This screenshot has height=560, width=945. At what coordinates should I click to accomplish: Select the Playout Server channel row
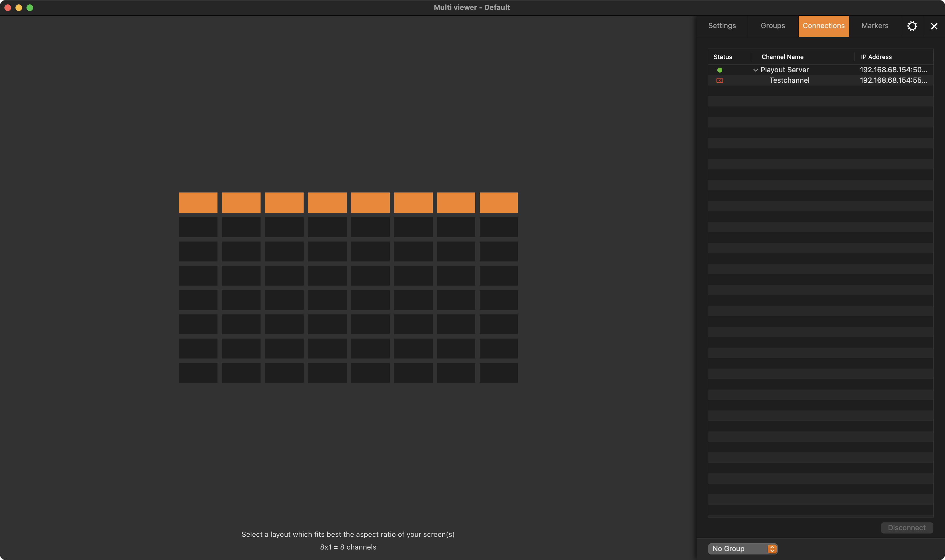pos(821,70)
